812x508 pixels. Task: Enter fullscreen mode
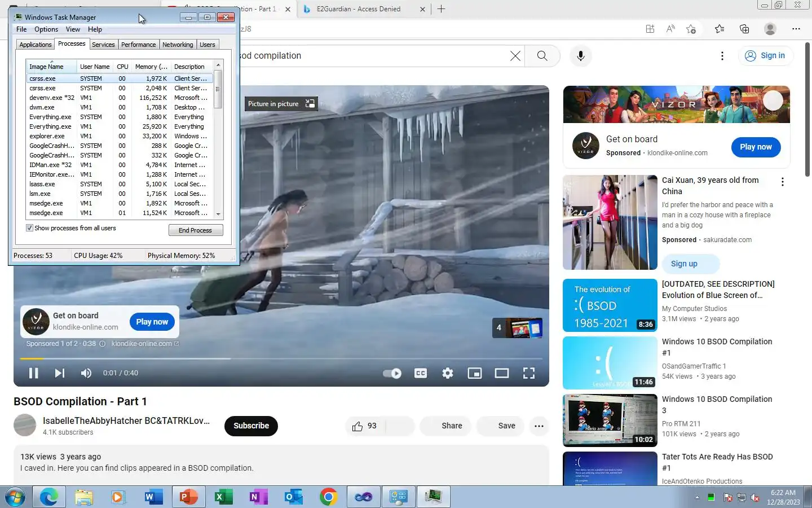529,373
